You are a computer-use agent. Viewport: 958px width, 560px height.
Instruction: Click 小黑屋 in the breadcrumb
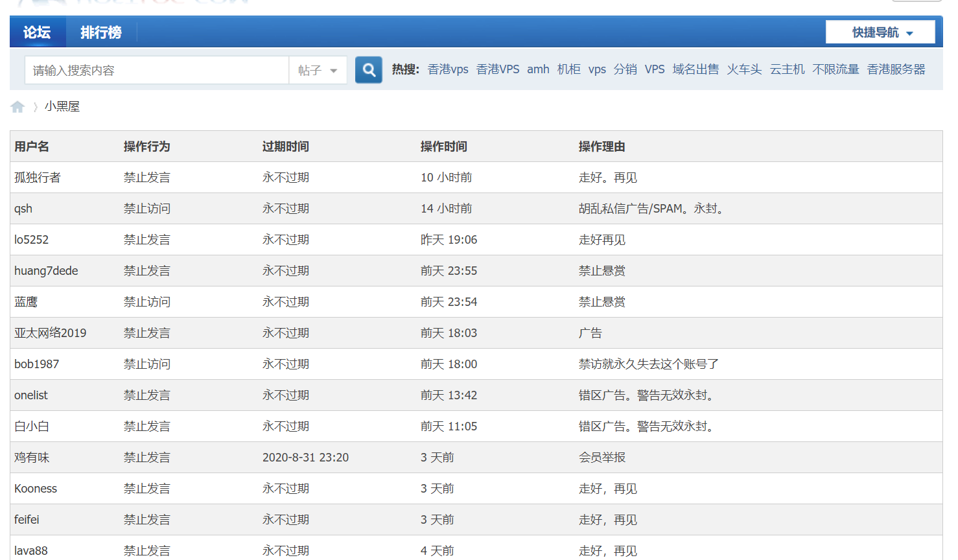(62, 107)
